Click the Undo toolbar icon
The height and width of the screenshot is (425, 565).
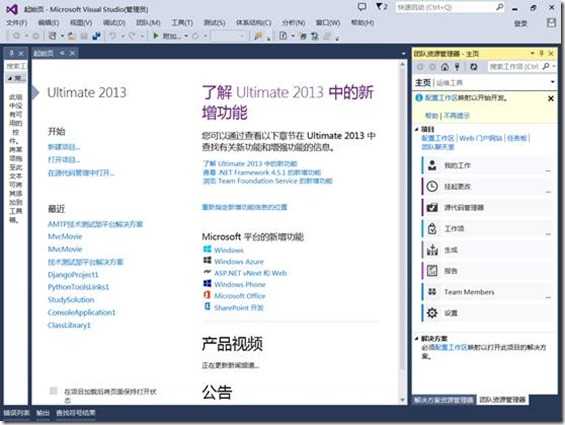click(x=113, y=36)
